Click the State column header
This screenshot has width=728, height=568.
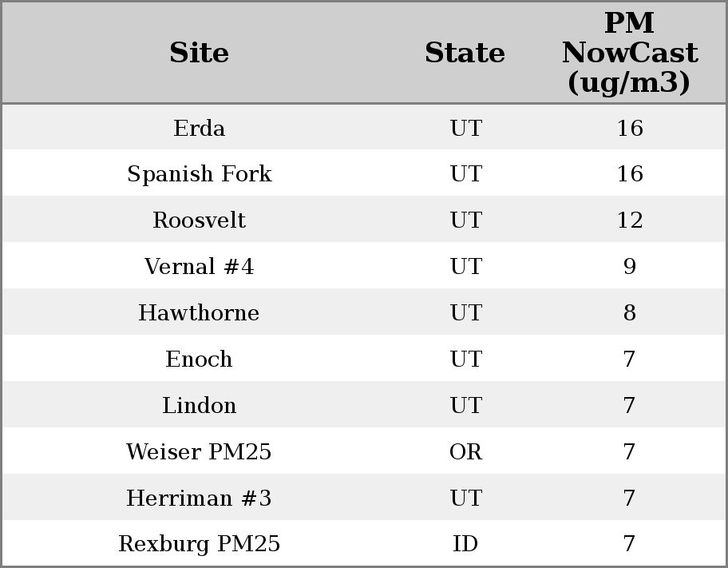(465, 53)
